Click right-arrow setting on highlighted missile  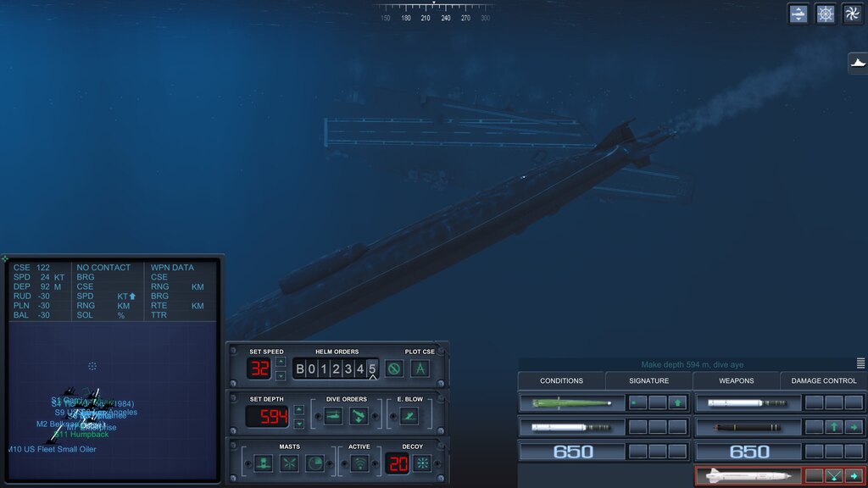pyautogui.click(x=854, y=476)
